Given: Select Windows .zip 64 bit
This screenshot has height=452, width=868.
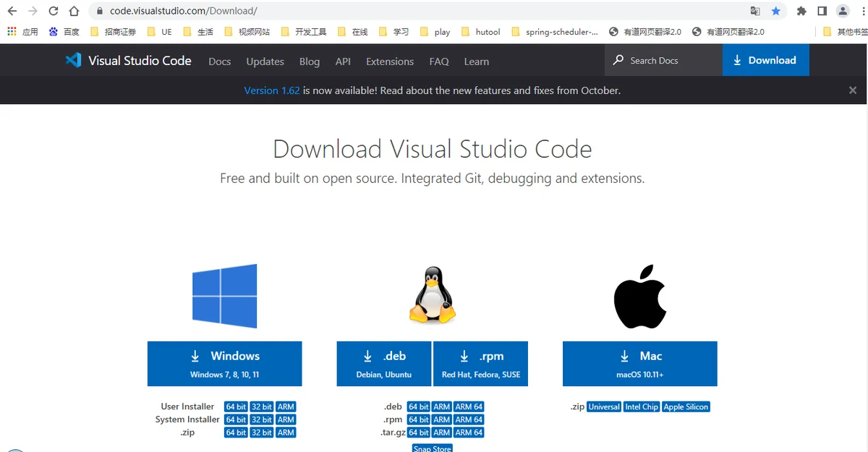Looking at the screenshot, I should (x=236, y=432).
